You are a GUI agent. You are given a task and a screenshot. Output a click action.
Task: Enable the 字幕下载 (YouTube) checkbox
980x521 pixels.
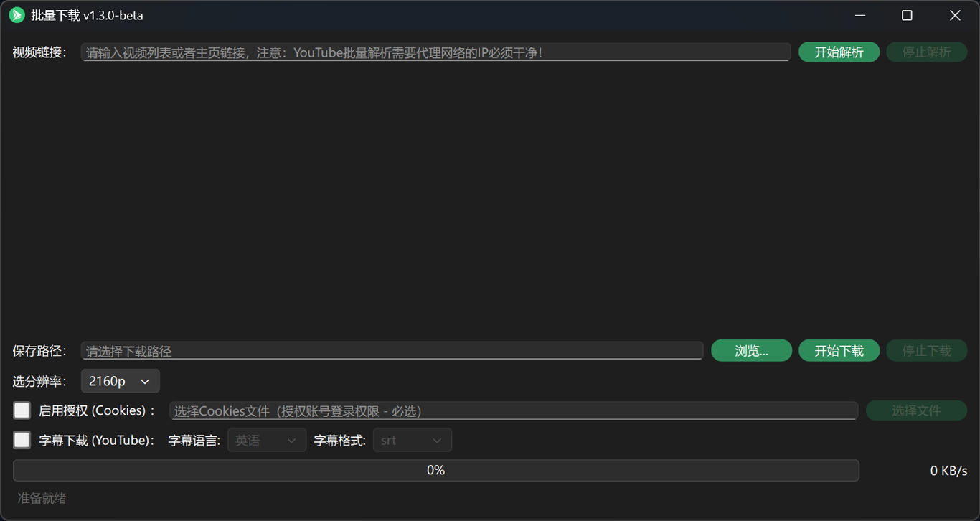22,440
